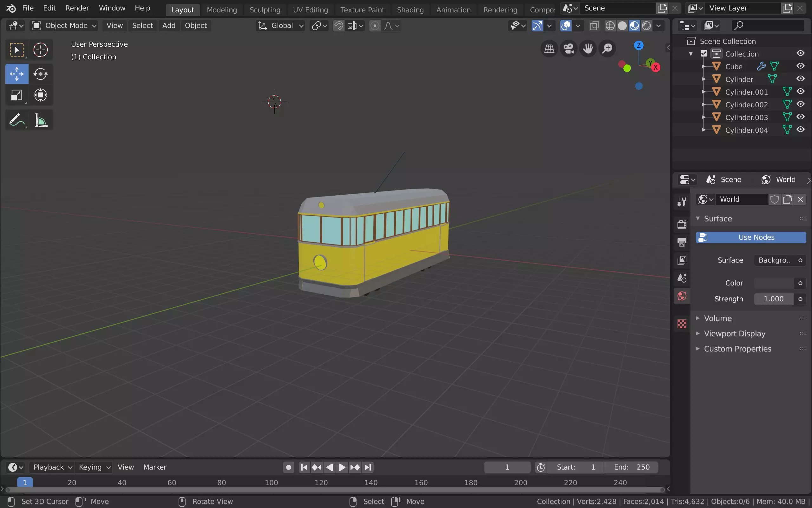The width and height of the screenshot is (812, 508).
Task: Activate the Move tool
Action: click(17, 74)
